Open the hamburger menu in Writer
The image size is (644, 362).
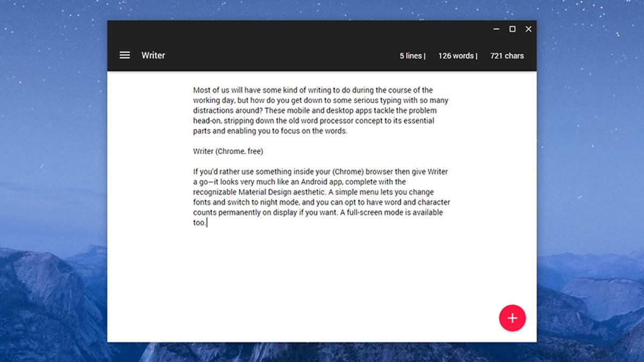[x=125, y=55]
